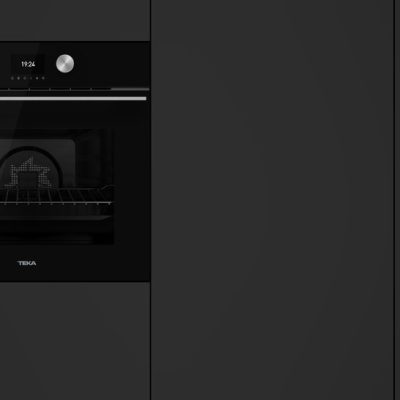This screenshot has height=400, width=400.
Task: Tap the fourth touch icon below the clock
Action: [31, 78]
